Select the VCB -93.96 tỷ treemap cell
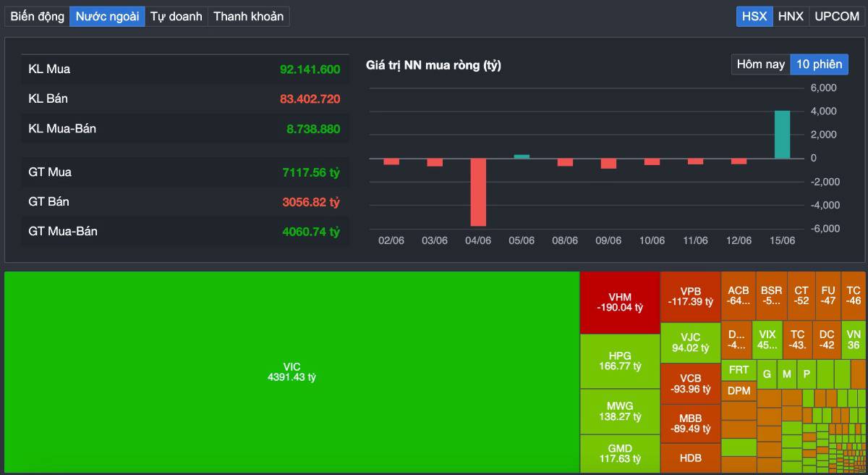Screen dimensions: 868x475 (691, 384)
